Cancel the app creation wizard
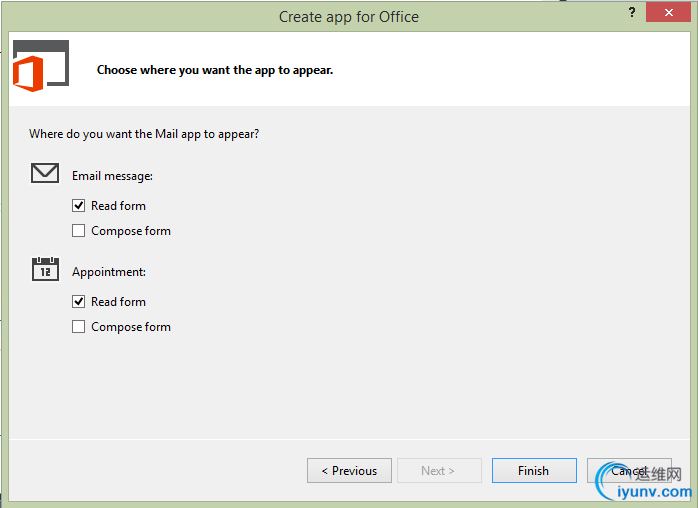 coord(629,471)
